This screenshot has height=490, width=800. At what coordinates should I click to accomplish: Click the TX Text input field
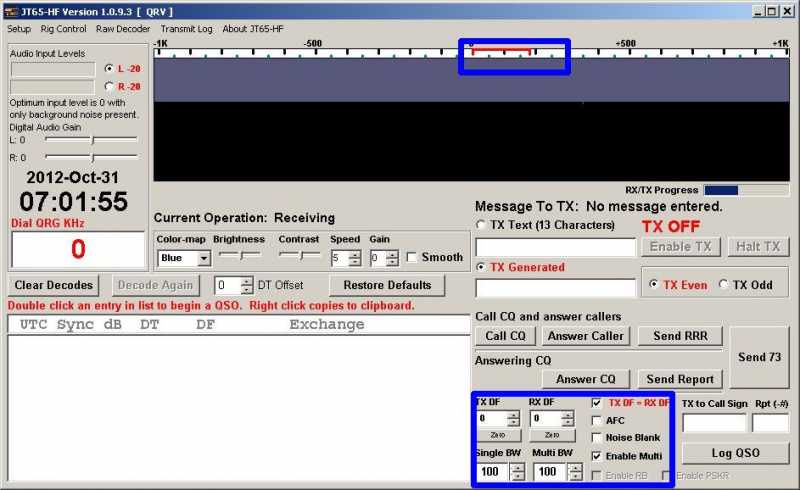coord(556,248)
